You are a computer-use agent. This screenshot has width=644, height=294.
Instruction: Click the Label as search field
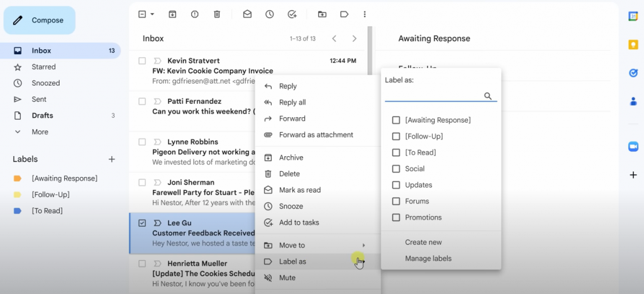click(x=434, y=96)
